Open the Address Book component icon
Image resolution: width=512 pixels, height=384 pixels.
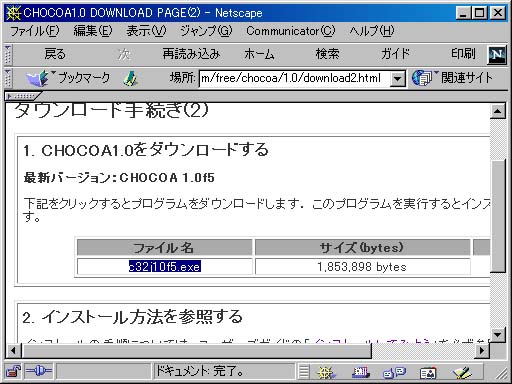(x=428, y=373)
